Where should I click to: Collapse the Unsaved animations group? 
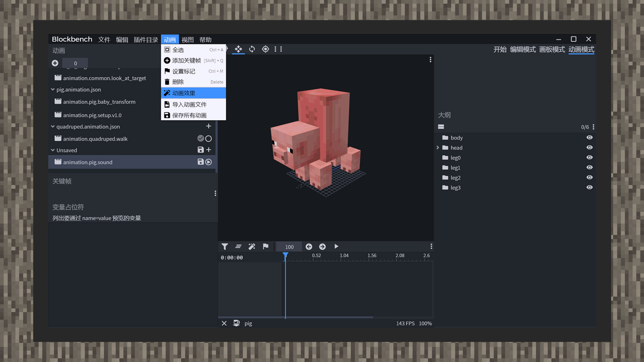click(53, 150)
